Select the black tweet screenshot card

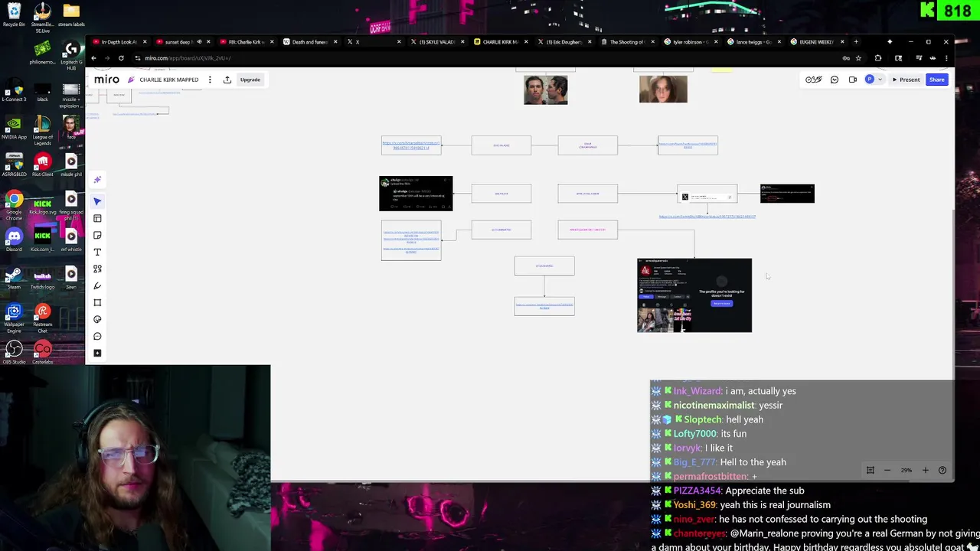click(416, 194)
